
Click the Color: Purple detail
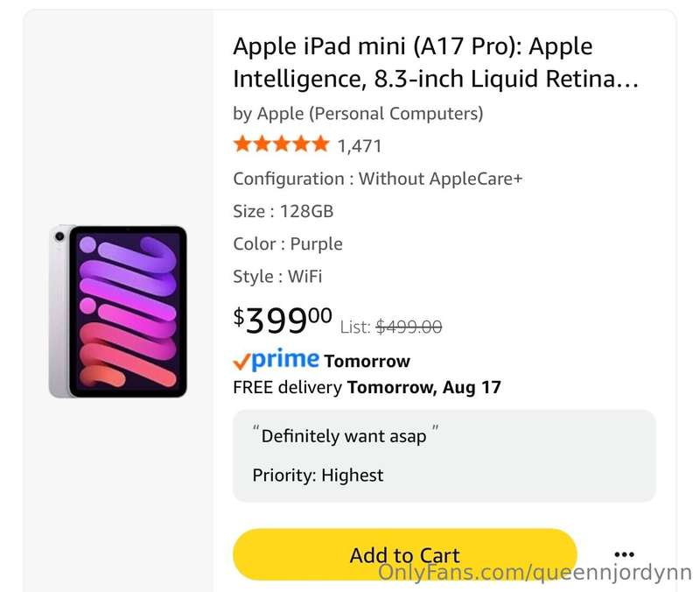tap(288, 244)
